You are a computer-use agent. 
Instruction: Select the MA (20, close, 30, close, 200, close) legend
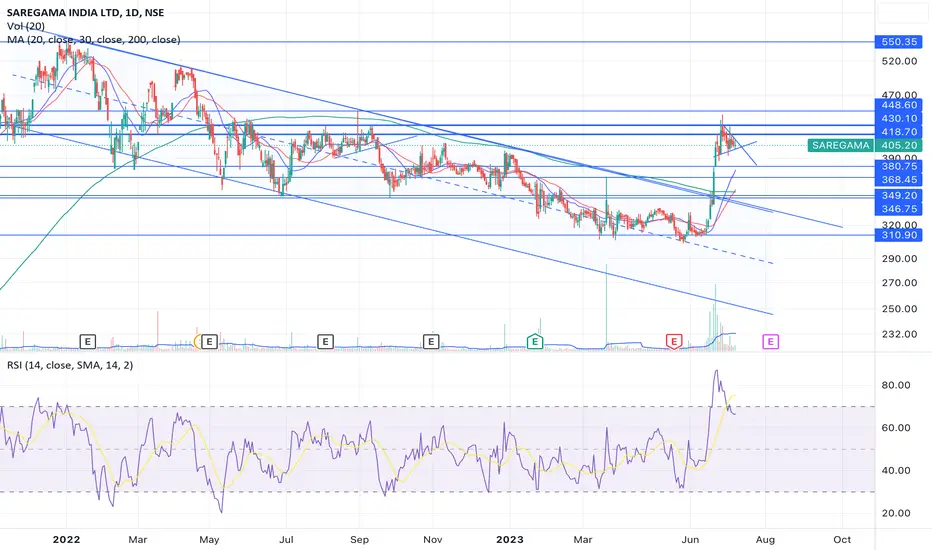pyautogui.click(x=93, y=40)
